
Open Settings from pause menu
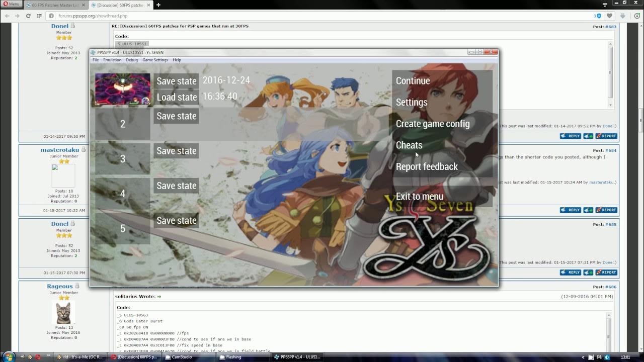coord(442,102)
